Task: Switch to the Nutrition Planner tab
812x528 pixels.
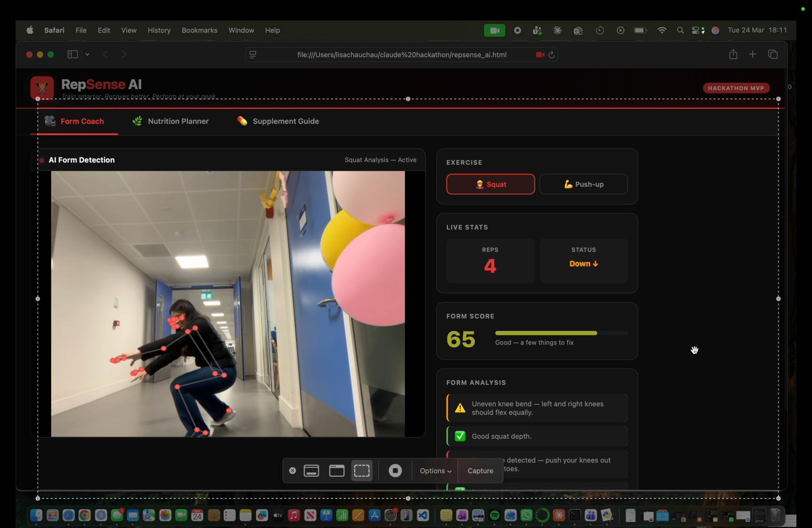Action: pos(171,121)
